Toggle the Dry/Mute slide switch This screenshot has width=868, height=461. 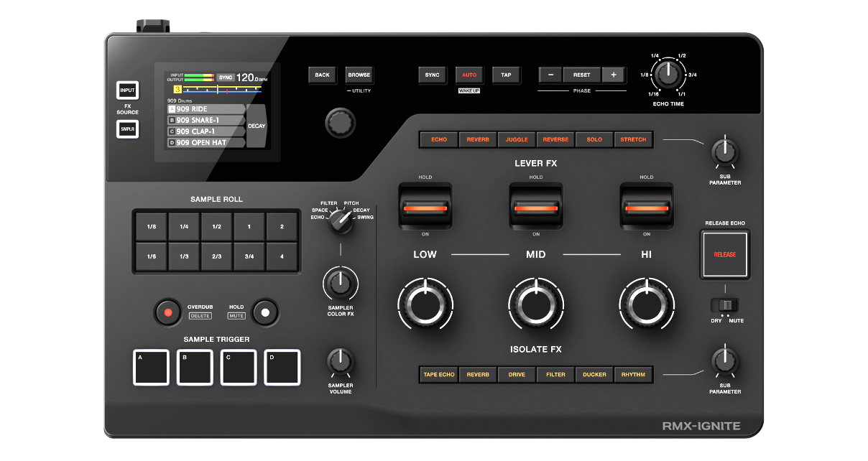726,304
